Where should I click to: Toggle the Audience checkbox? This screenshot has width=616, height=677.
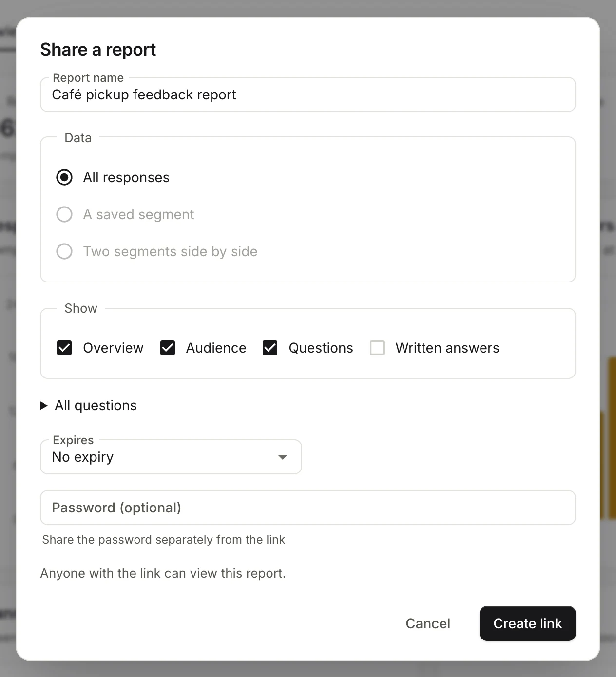click(168, 348)
